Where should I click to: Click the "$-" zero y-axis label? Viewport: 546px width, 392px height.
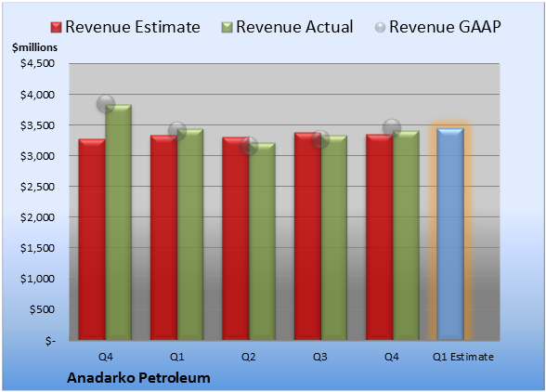[50, 341]
